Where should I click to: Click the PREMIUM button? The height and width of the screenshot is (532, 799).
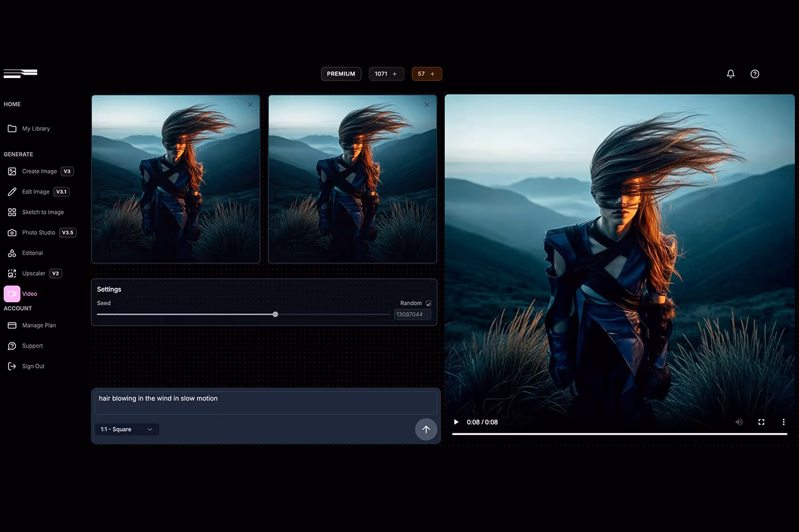[x=341, y=74]
